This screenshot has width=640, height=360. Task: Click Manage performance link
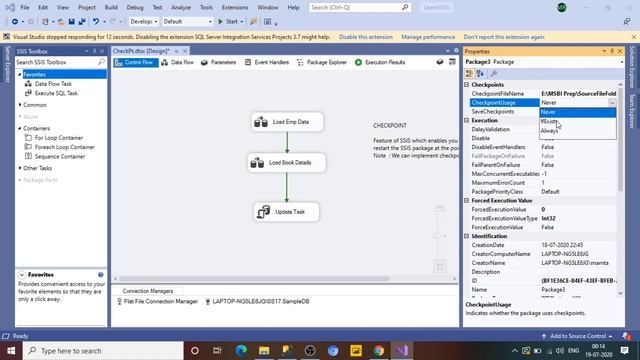click(x=428, y=37)
